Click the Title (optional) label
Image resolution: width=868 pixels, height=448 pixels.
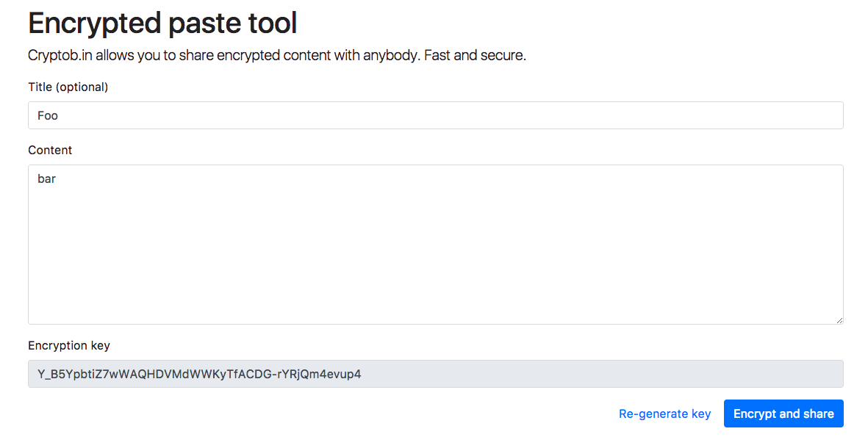click(67, 87)
